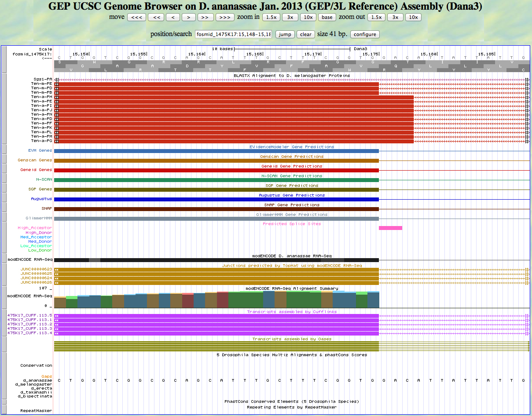Viewport: 532px width, 416px height.
Task: Click the N-SCAN track label
Action: pyautogui.click(x=44, y=180)
